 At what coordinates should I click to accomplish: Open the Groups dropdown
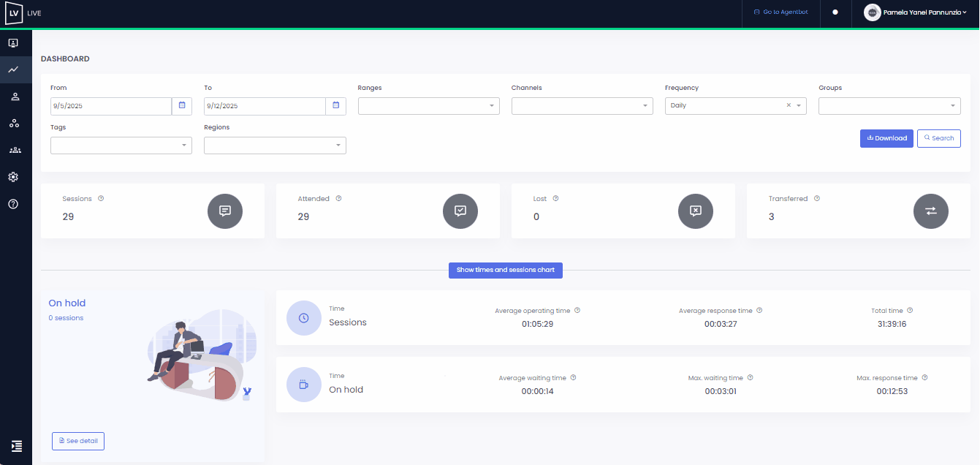click(x=889, y=106)
